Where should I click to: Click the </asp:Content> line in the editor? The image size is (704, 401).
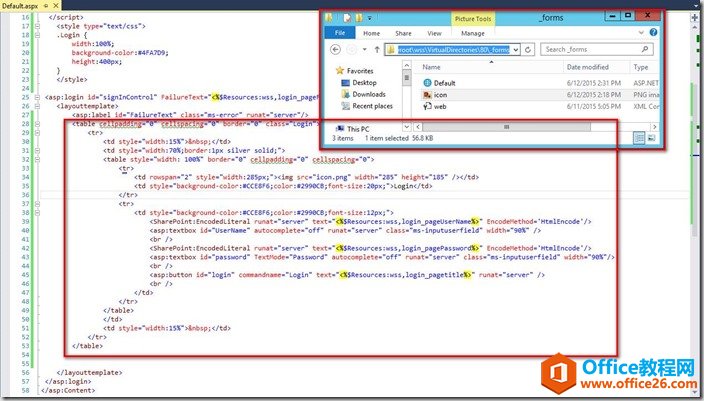(68, 391)
